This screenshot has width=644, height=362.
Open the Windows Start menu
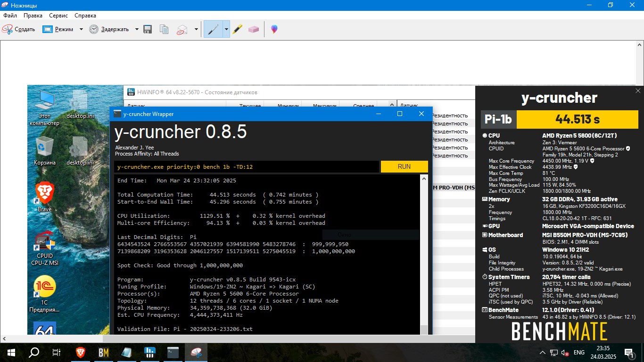coord(11,352)
